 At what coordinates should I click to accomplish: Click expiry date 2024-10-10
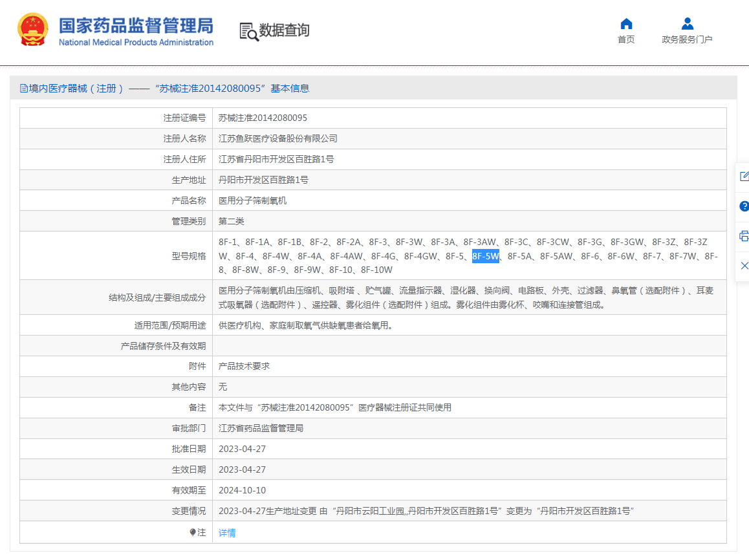tap(242, 490)
